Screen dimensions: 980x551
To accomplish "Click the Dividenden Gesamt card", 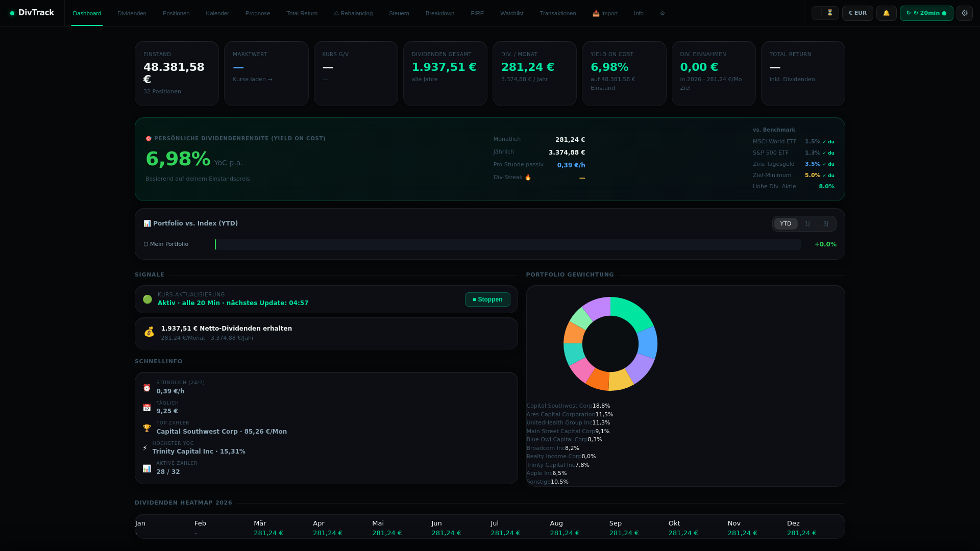I will [445, 73].
